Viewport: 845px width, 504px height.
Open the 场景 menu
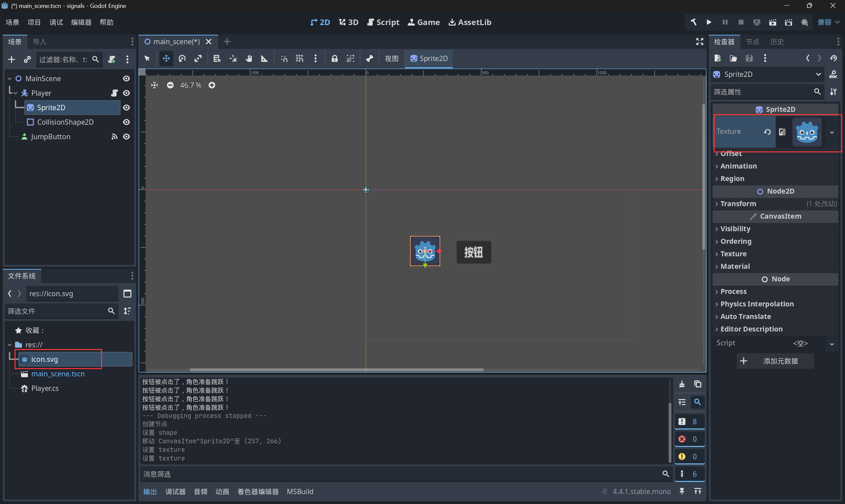pyautogui.click(x=13, y=22)
